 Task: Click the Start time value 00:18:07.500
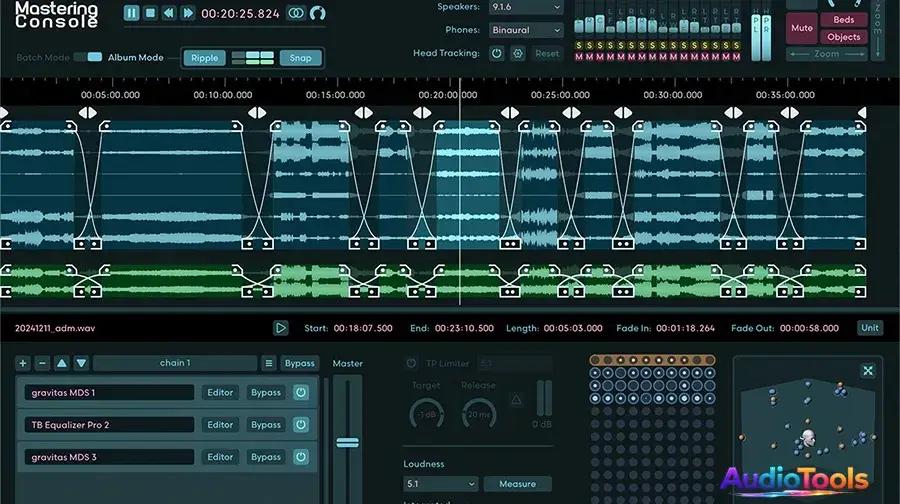pyautogui.click(x=363, y=328)
